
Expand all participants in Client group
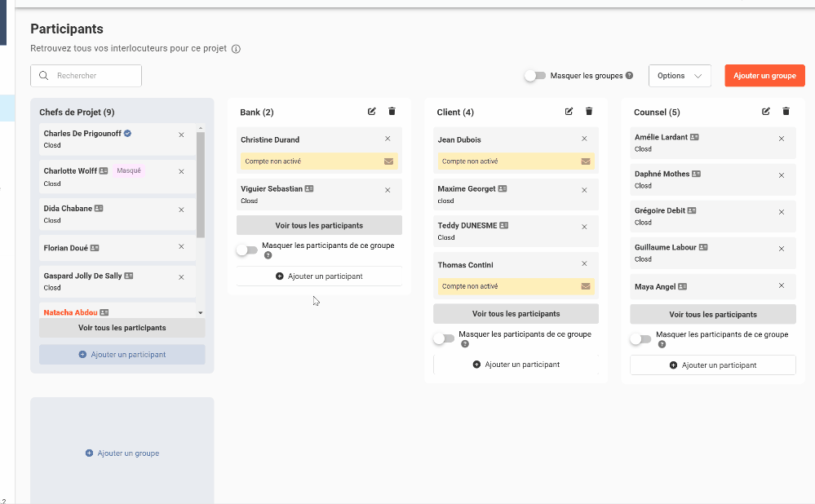516,314
